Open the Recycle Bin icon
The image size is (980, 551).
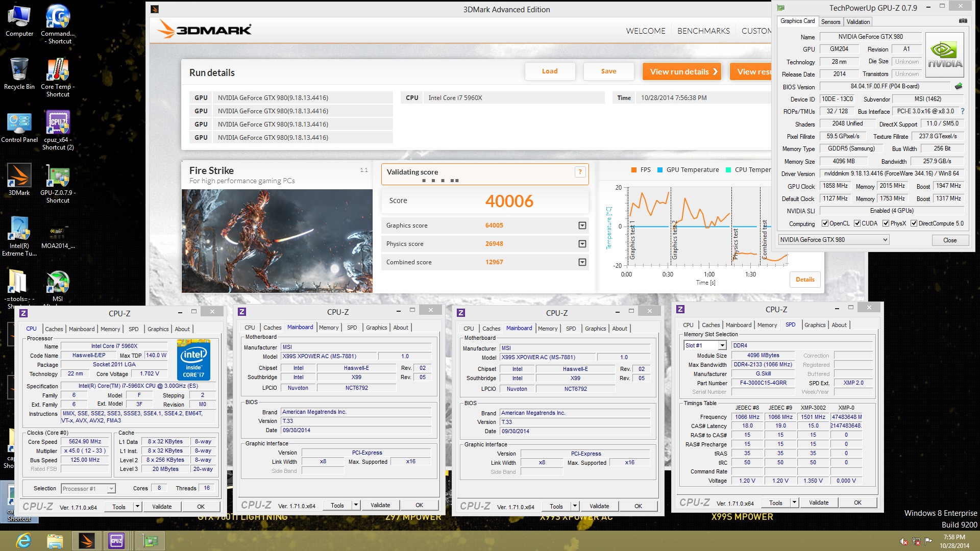19,73
